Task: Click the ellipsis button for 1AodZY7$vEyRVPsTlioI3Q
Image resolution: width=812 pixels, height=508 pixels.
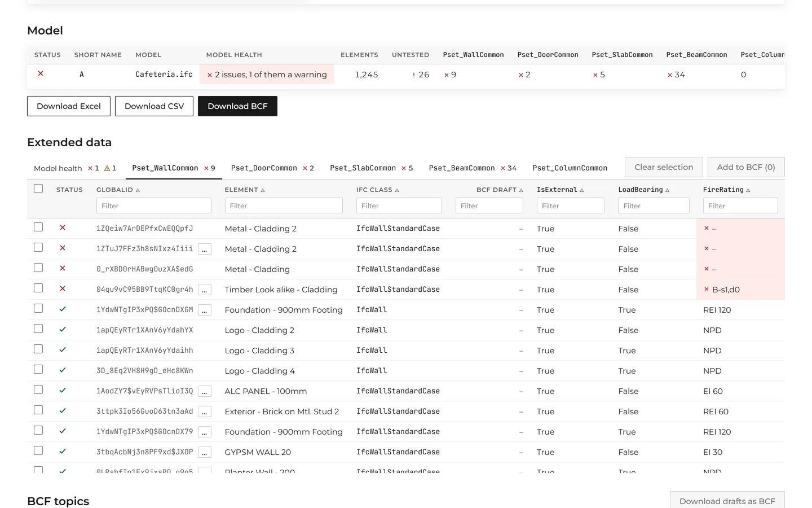Action: click(x=205, y=391)
